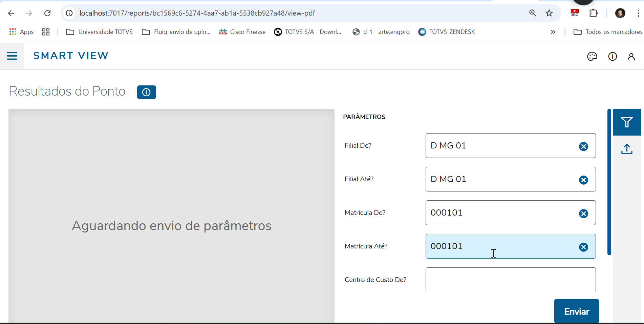Open the theme palette customization icon
The image size is (644, 324).
592,56
